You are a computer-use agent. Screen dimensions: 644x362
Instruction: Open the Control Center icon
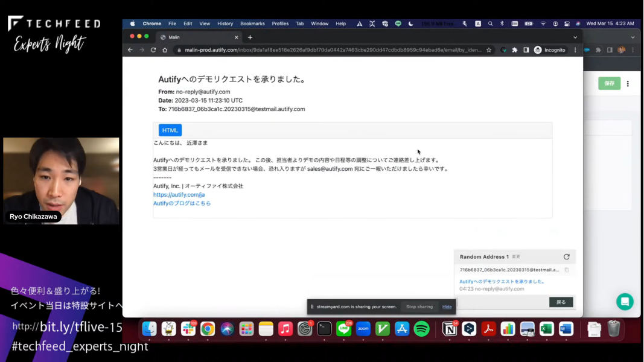point(567,24)
